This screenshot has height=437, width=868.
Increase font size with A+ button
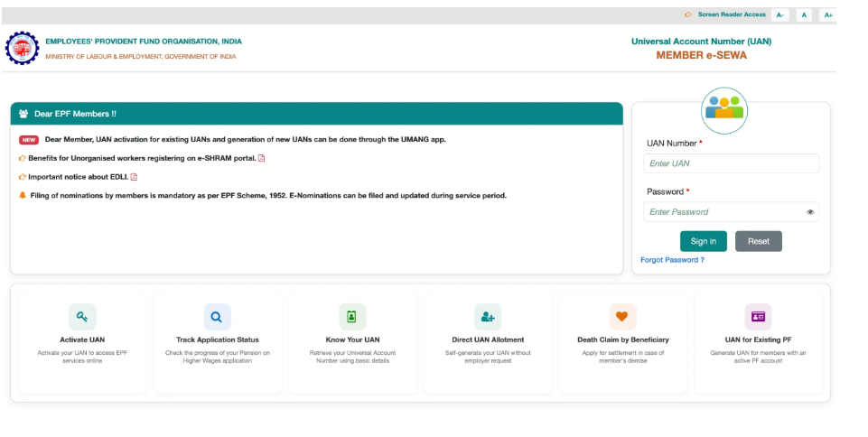[828, 15]
